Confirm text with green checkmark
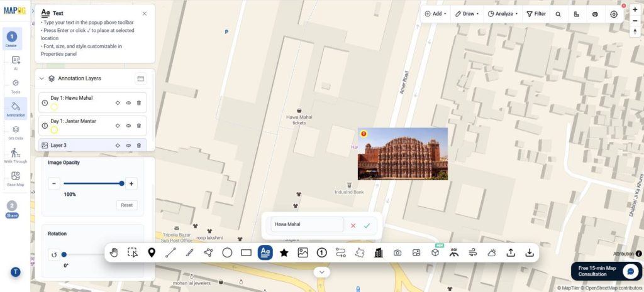644x292 pixels. pos(367,225)
